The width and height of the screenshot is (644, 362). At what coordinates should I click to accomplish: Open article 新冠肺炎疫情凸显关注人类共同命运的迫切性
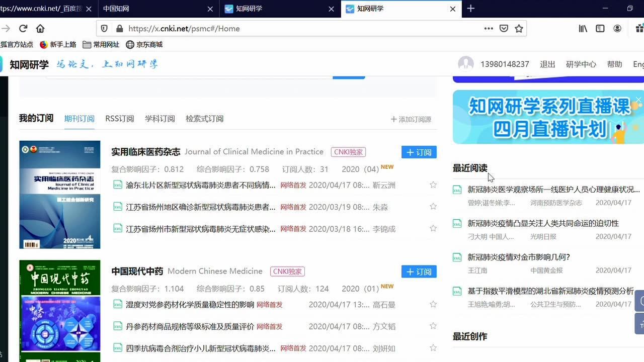543,223
